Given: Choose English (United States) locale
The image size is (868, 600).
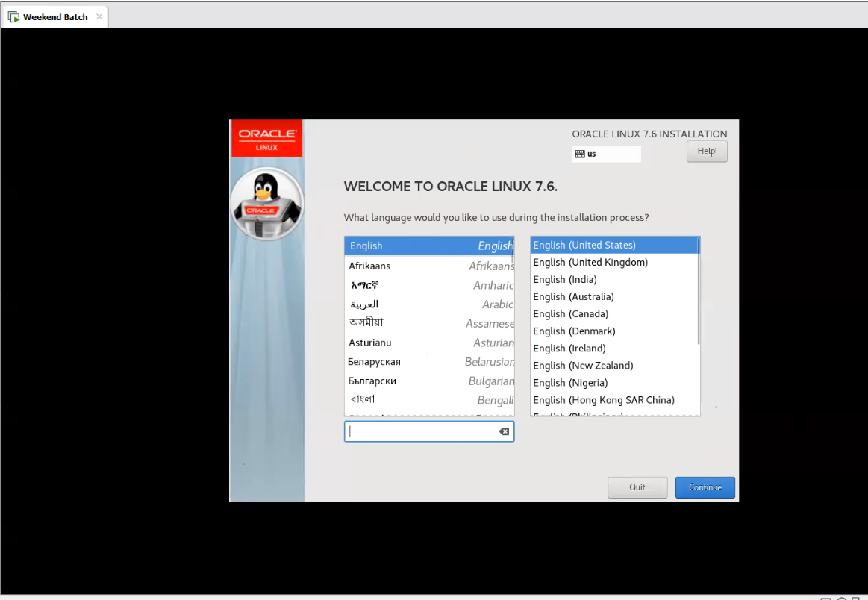Looking at the screenshot, I should click(x=613, y=246).
